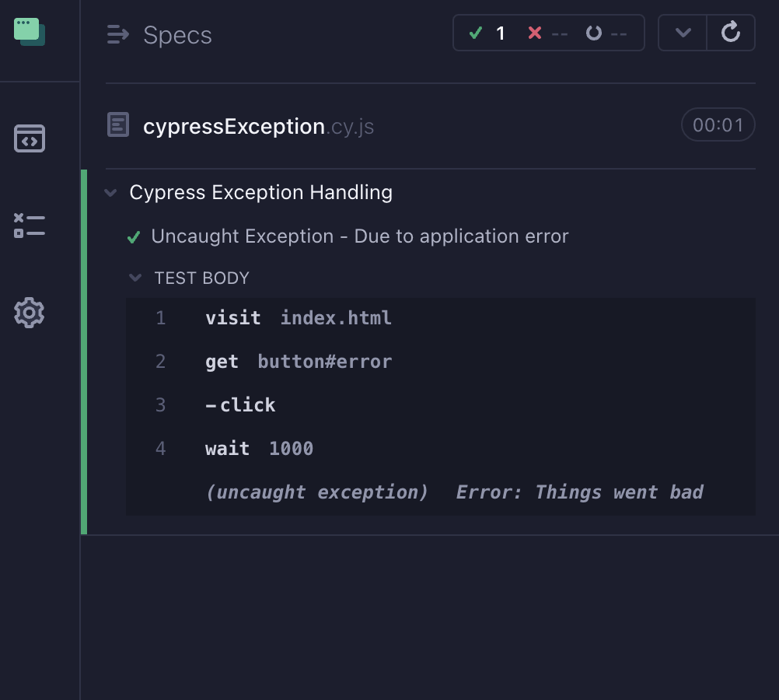Open the Settings gear in the sidebar
This screenshot has height=700, width=779.
click(29, 313)
